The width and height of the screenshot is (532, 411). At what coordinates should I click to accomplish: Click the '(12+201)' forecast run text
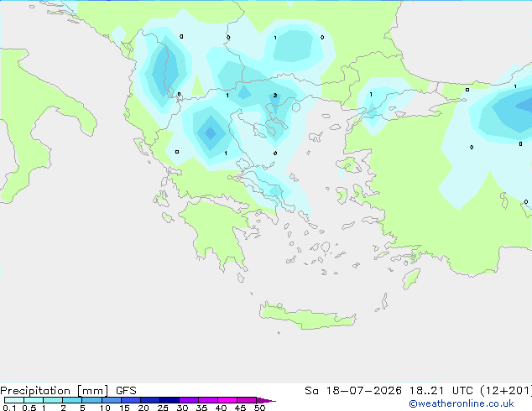click(x=506, y=391)
